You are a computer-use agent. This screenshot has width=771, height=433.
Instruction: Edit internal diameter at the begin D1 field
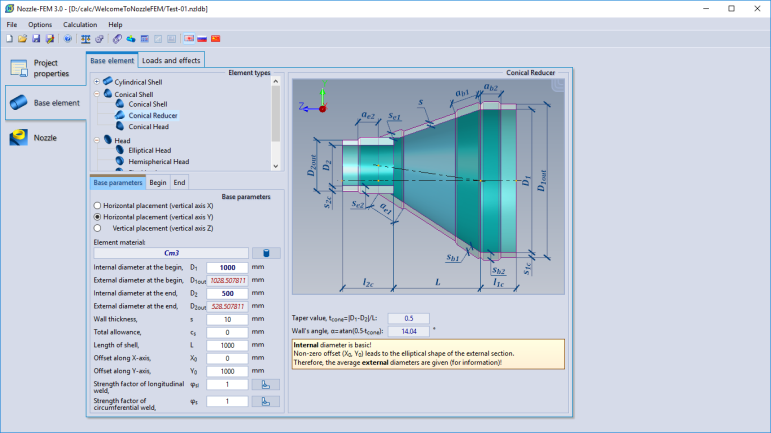point(227,267)
